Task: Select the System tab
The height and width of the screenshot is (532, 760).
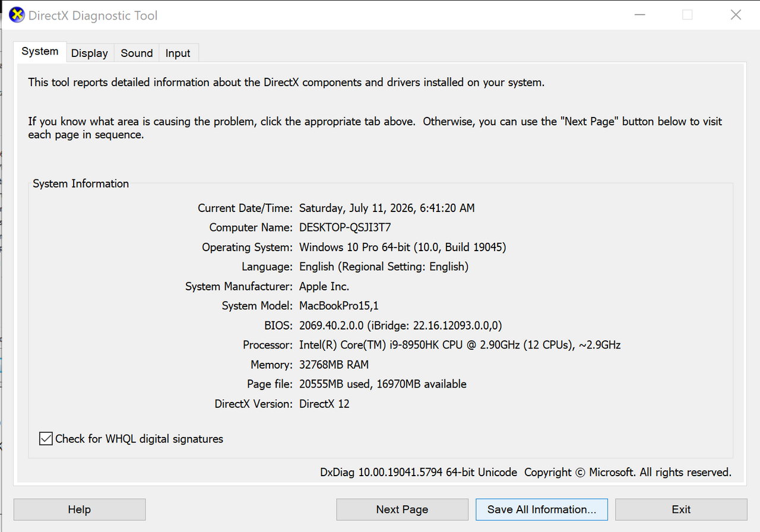Action: click(x=40, y=51)
